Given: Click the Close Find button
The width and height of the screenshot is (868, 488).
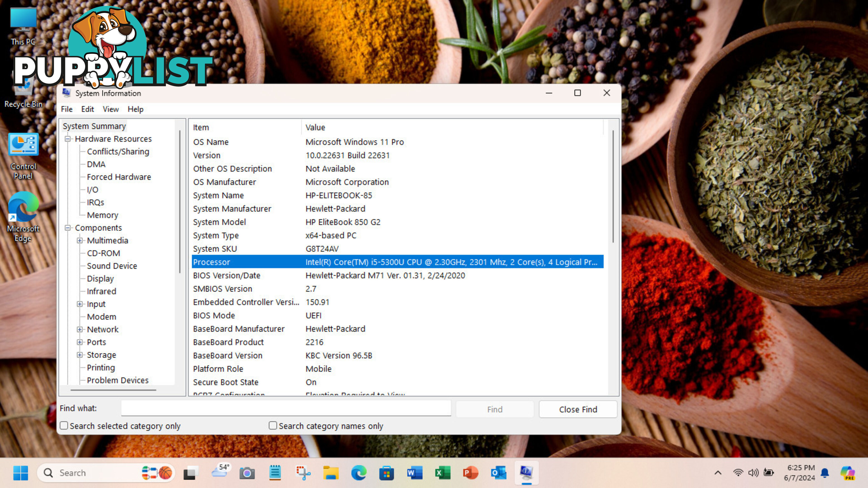Looking at the screenshot, I should click(578, 410).
